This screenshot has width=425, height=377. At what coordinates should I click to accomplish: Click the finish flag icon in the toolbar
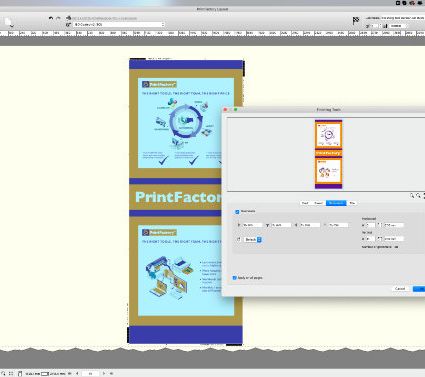[x=356, y=21]
